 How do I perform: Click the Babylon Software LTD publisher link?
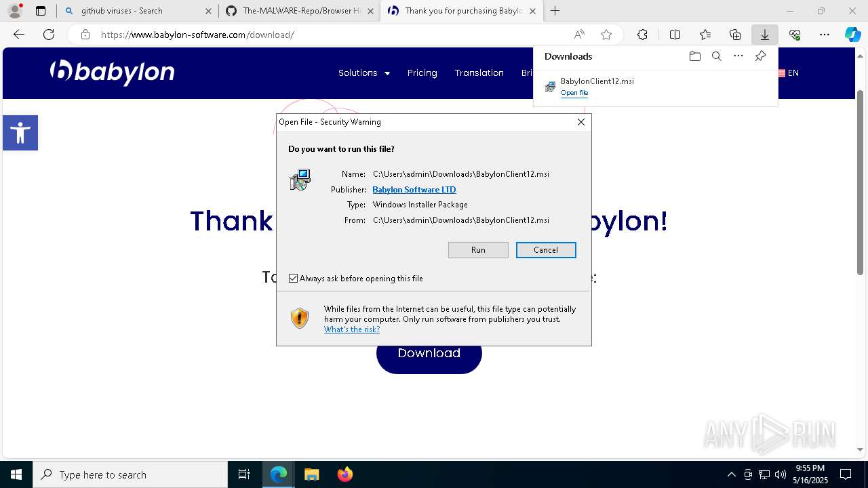[x=414, y=190]
